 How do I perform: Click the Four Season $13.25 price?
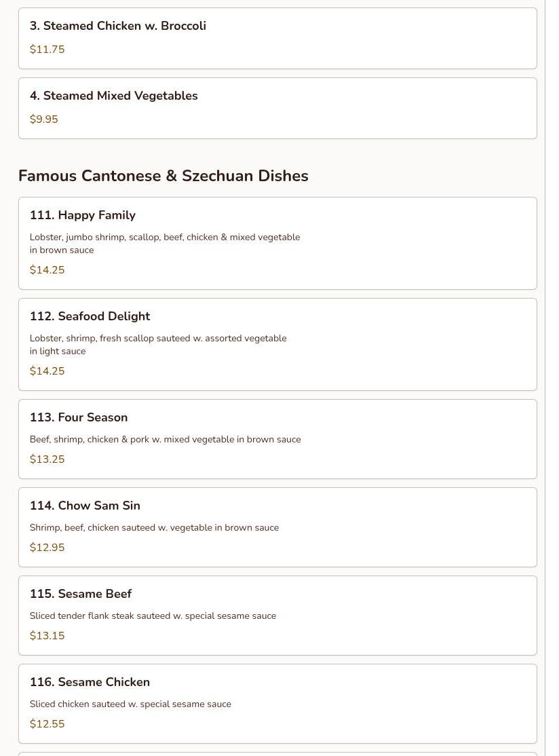47,459
